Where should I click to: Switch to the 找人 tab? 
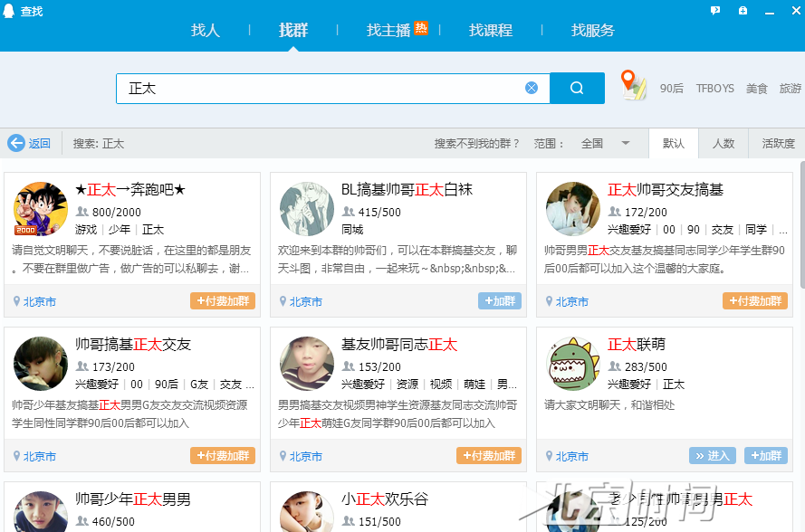click(x=205, y=30)
